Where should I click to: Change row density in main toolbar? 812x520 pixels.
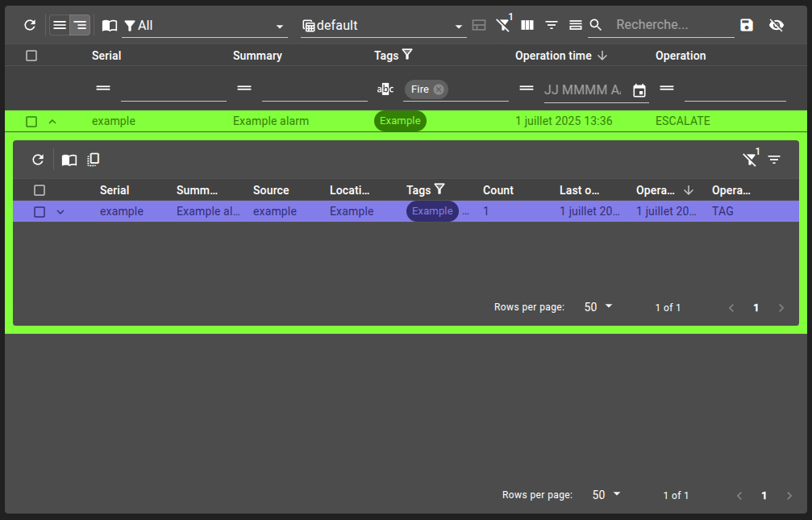point(576,25)
